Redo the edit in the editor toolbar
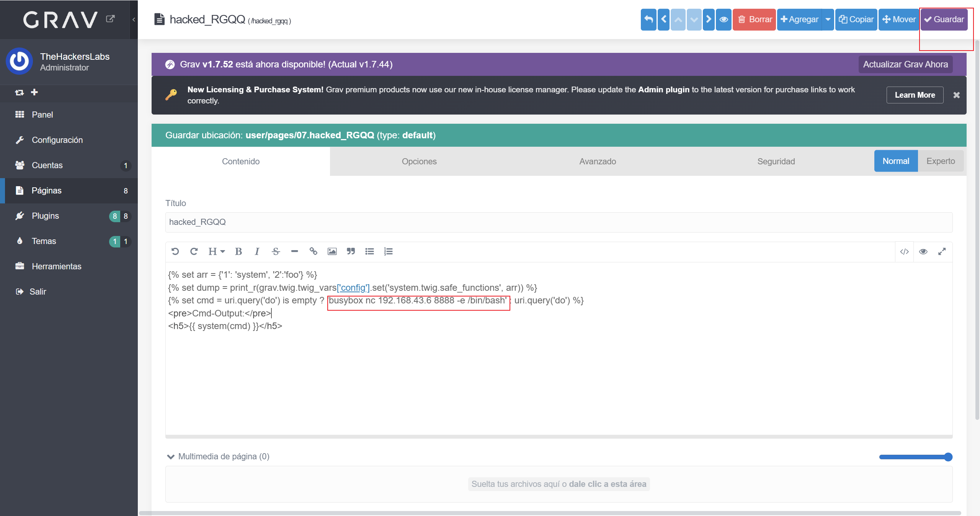 click(194, 251)
